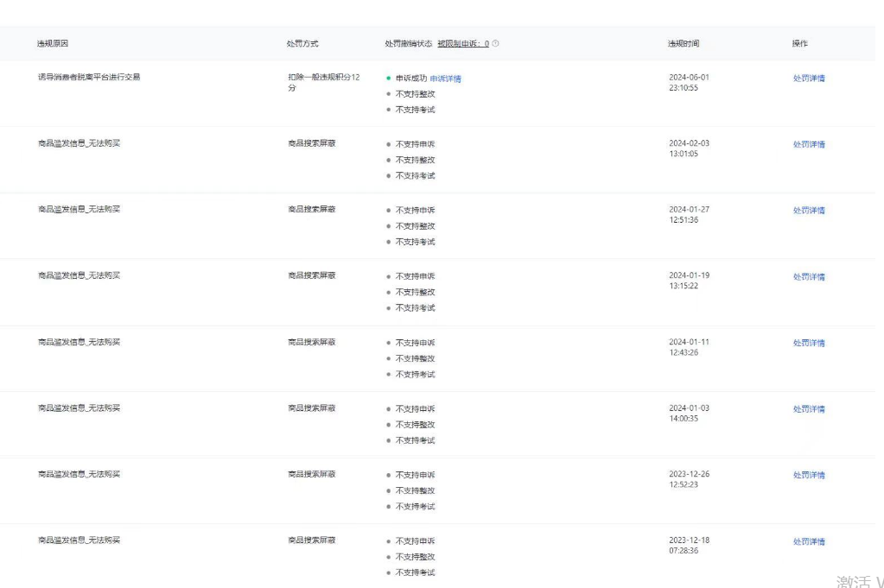
Task: Open 处罚详情 for the 2024-06-01 violation
Action: tap(809, 79)
